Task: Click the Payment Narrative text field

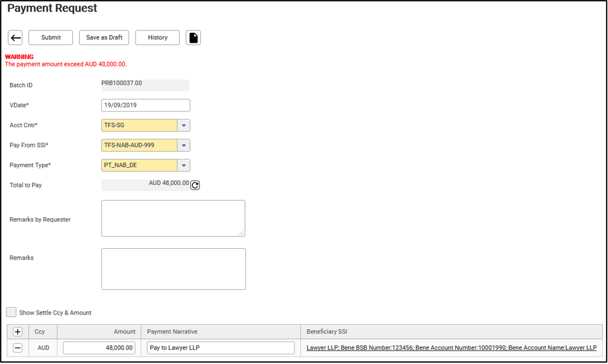Action: click(x=220, y=348)
